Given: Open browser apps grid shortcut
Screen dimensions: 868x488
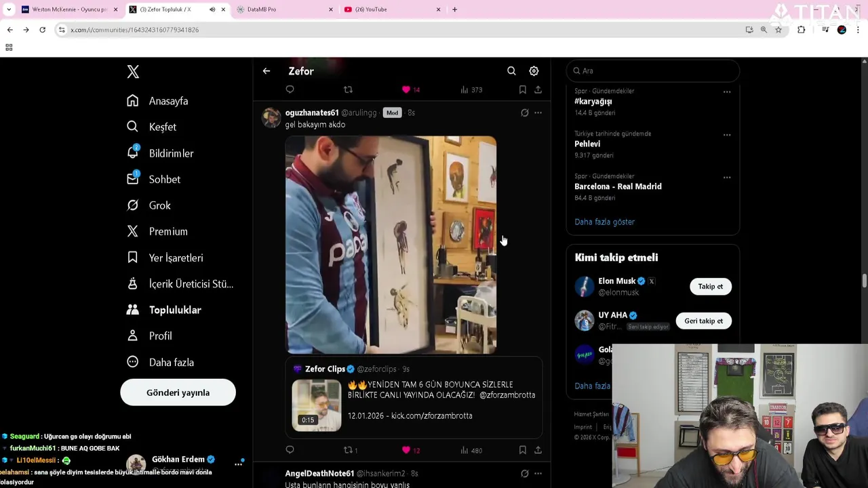Looking at the screenshot, I should (x=9, y=47).
